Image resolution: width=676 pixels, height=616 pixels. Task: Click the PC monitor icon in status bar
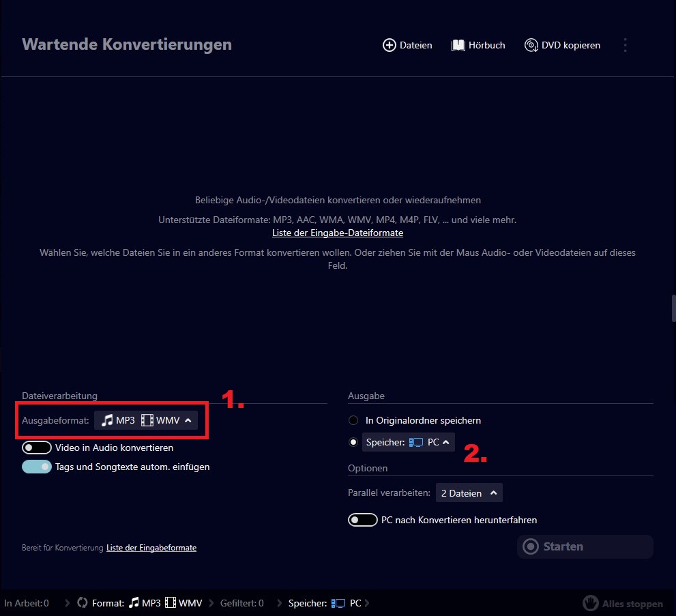pos(338,603)
